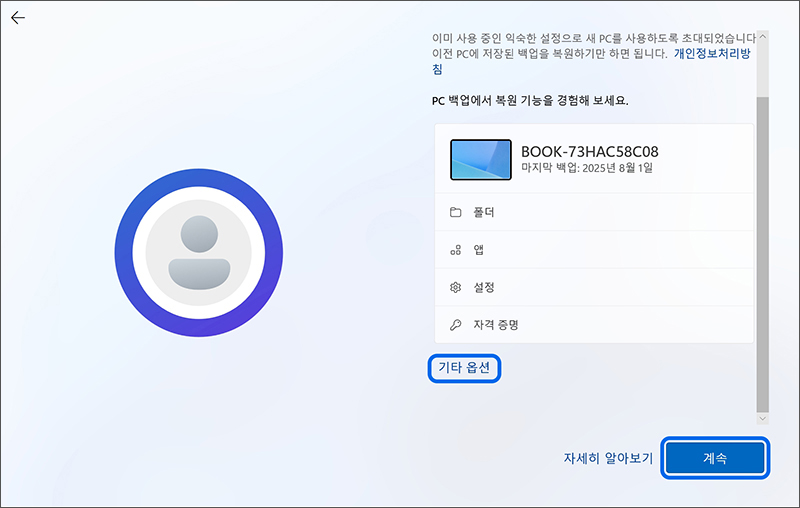Click the scrollbar down arrow
This screenshot has height=508, width=800.
click(x=763, y=418)
